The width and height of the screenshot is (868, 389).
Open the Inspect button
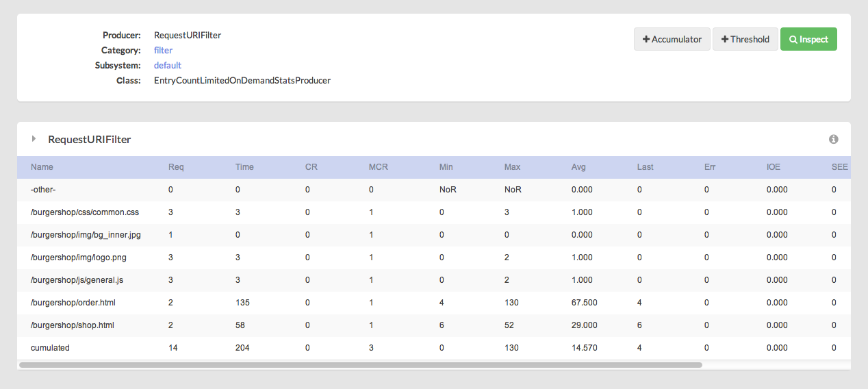808,39
